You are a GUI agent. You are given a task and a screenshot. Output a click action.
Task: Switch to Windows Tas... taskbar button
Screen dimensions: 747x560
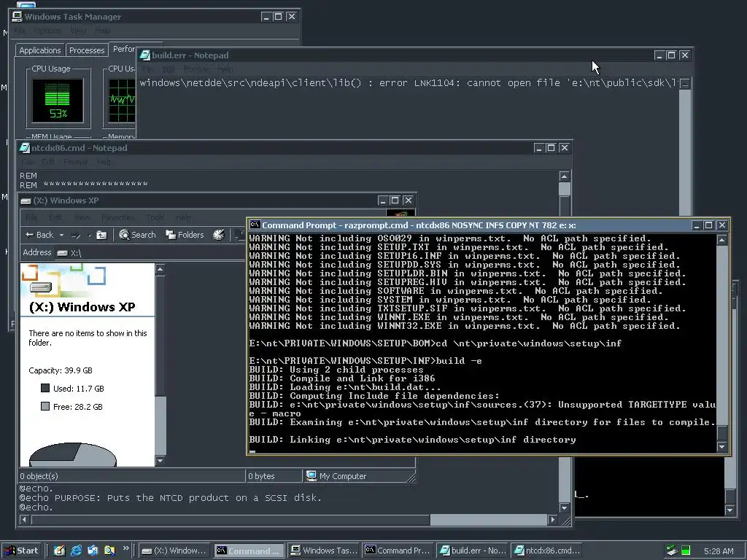pyautogui.click(x=324, y=551)
